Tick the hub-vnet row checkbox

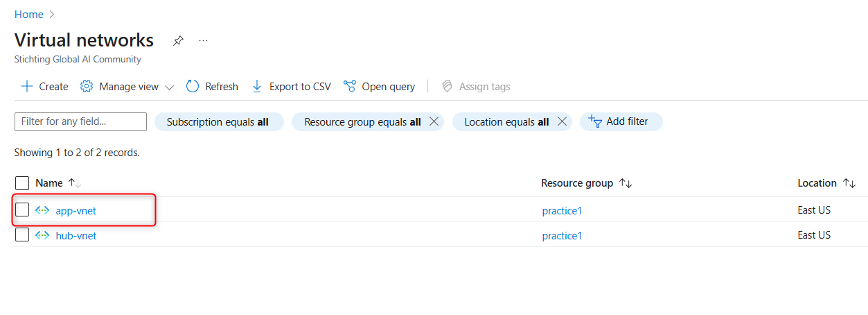click(x=22, y=235)
